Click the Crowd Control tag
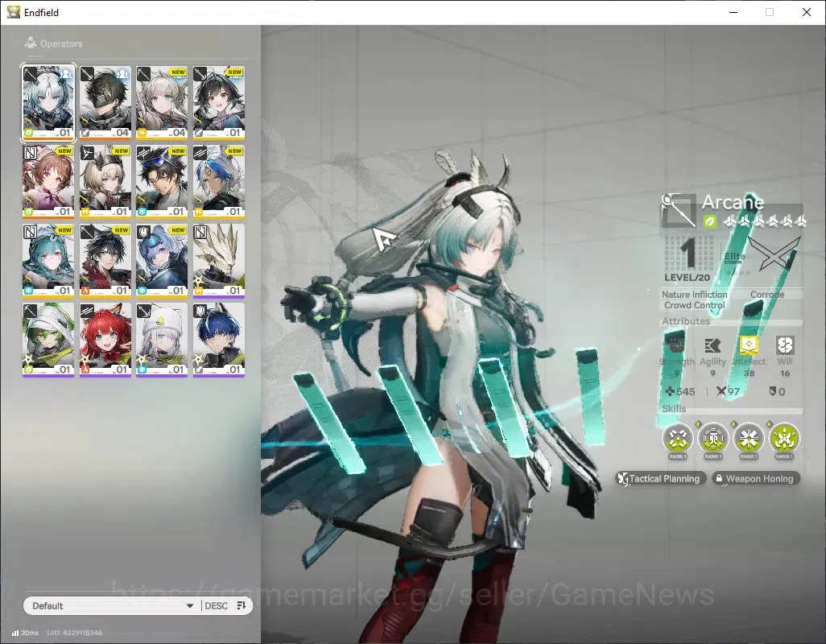The image size is (826, 644). (x=694, y=305)
